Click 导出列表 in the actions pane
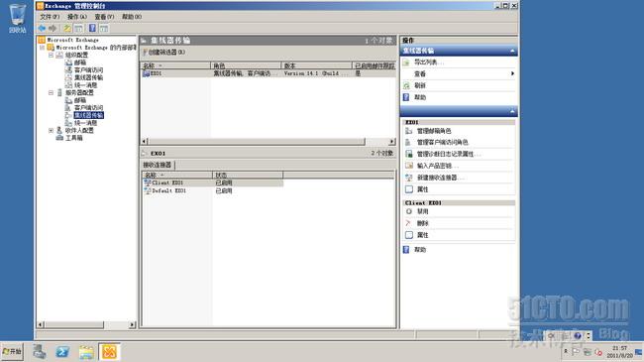The height and width of the screenshot is (362, 644). point(428,62)
